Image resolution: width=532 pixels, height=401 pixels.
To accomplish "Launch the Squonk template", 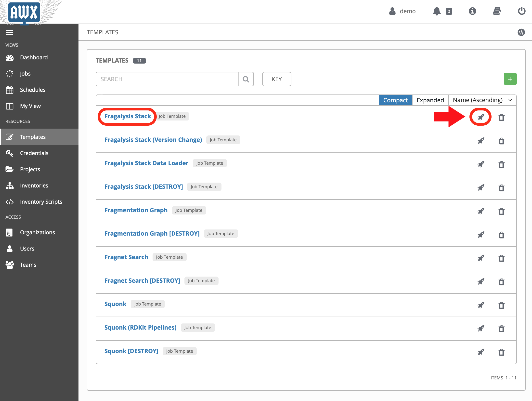I will 481,305.
